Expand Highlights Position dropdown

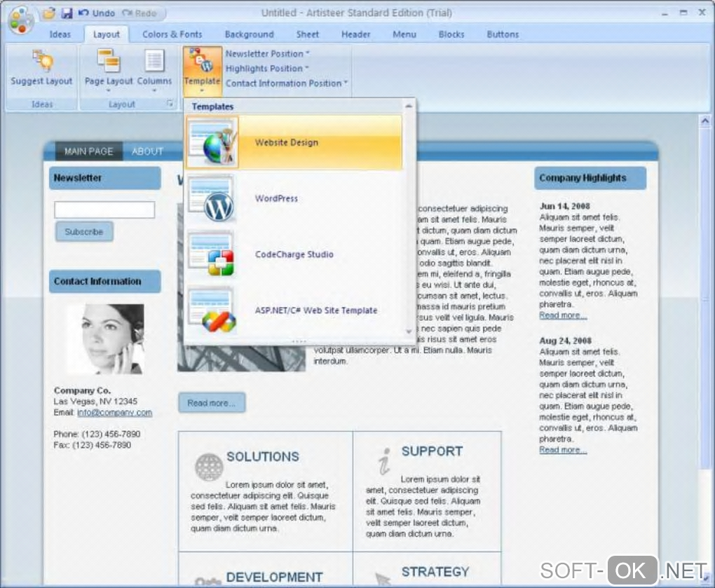(267, 69)
